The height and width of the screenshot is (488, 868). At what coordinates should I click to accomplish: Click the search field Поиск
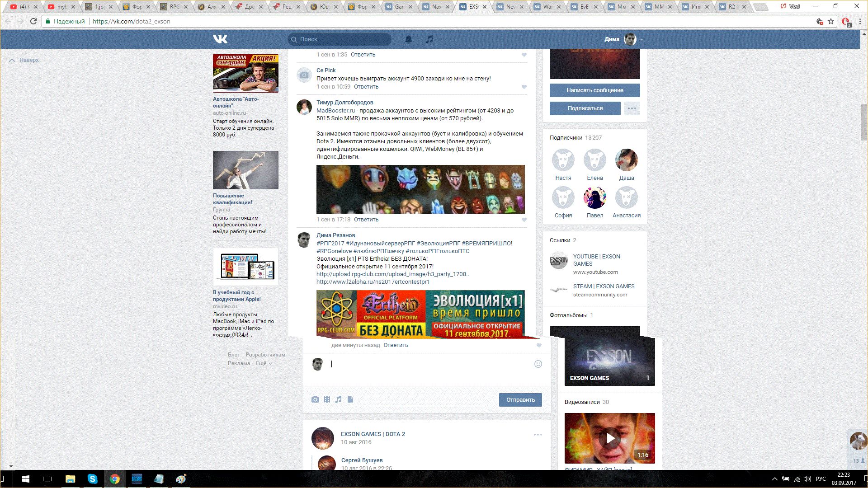pos(340,39)
